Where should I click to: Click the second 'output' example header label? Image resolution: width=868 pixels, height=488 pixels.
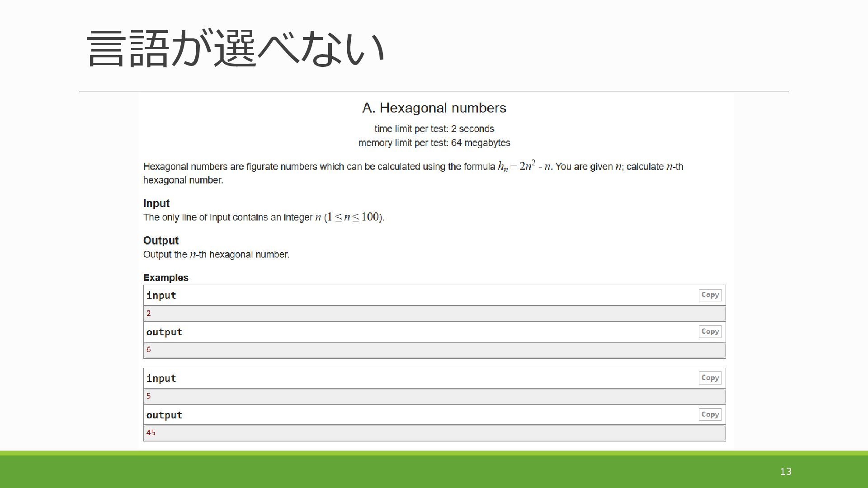pyautogui.click(x=164, y=415)
